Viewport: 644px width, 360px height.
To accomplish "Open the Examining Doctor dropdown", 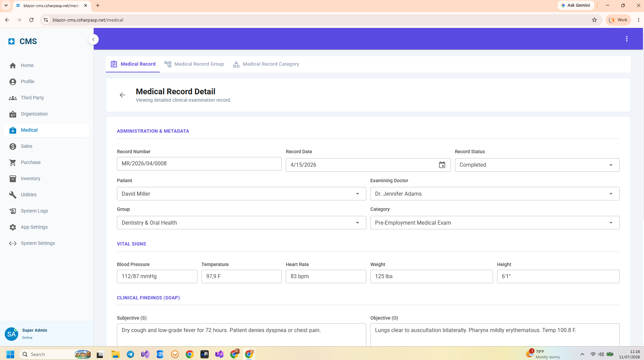I will (x=495, y=194).
